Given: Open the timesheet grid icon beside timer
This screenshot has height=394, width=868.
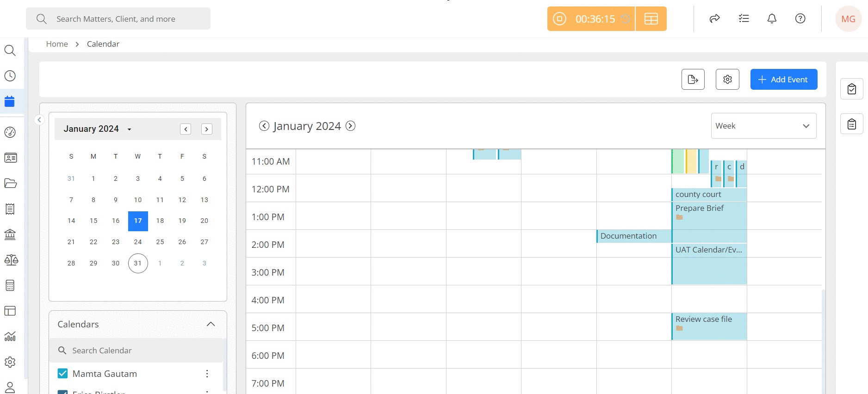Looking at the screenshot, I should (x=651, y=19).
